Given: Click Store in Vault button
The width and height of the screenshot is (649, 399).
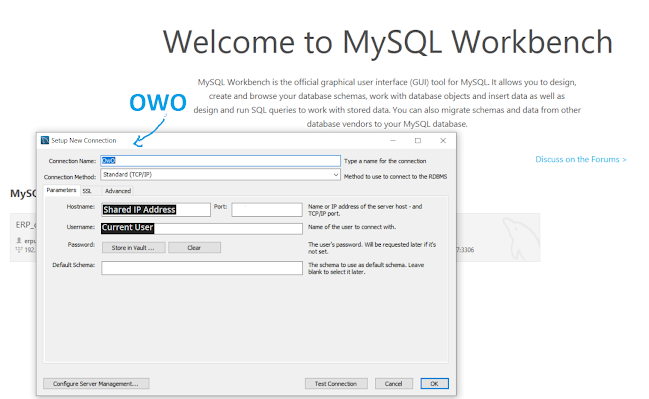Looking at the screenshot, I should click(x=134, y=248).
